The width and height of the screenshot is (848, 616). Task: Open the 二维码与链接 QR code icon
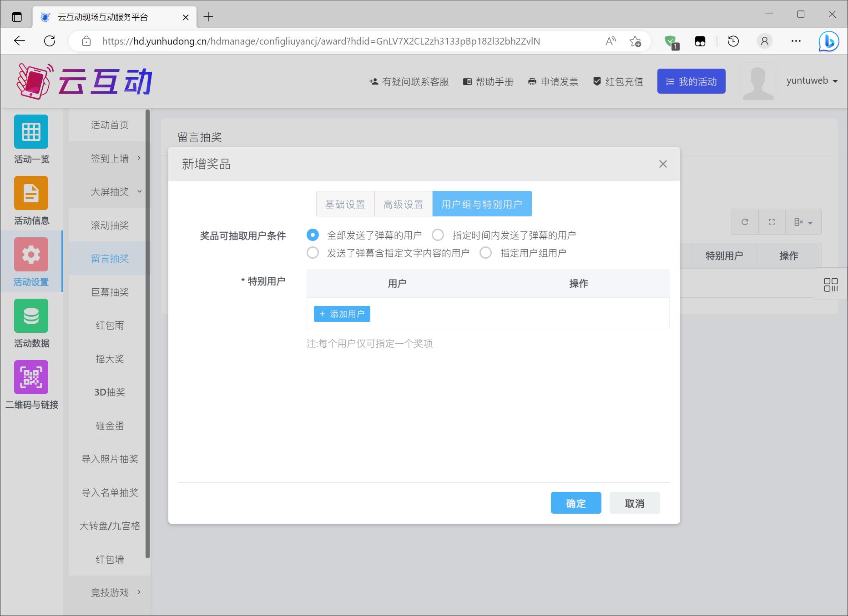[31, 377]
